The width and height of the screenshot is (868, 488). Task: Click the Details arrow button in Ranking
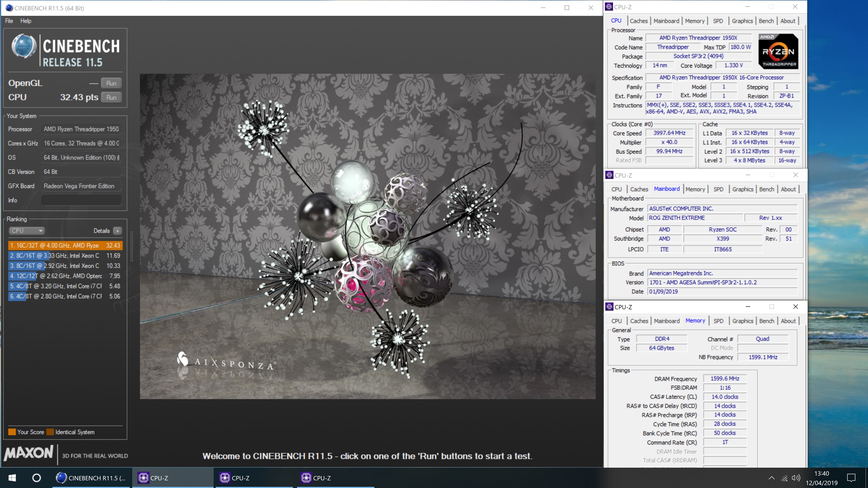pos(117,231)
